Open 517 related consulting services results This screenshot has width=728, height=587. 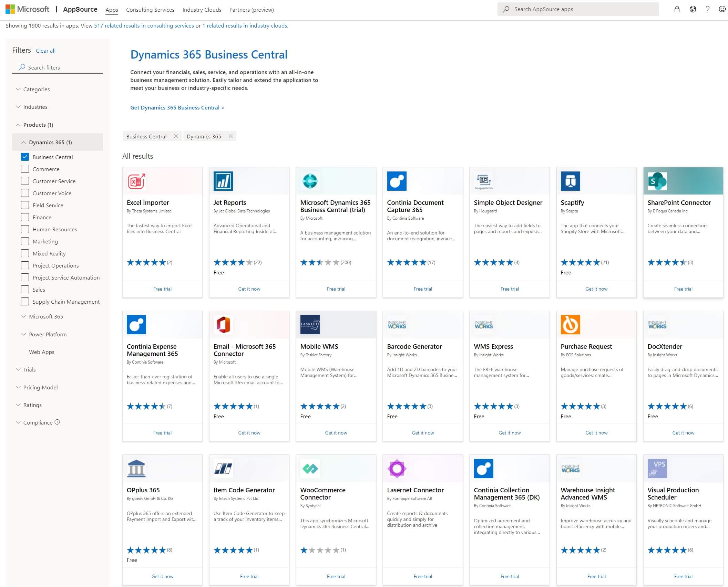coord(144,25)
